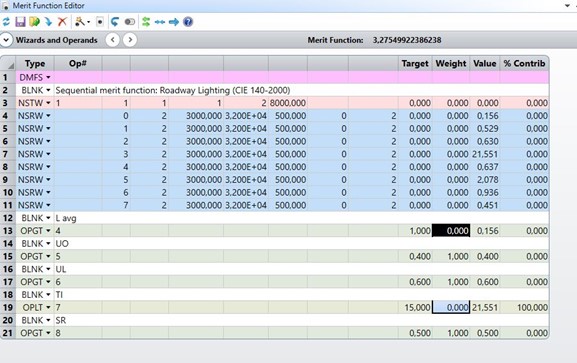Click the green swap arrows icon
The height and width of the screenshot is (363, 577).
tap(146, 22)
